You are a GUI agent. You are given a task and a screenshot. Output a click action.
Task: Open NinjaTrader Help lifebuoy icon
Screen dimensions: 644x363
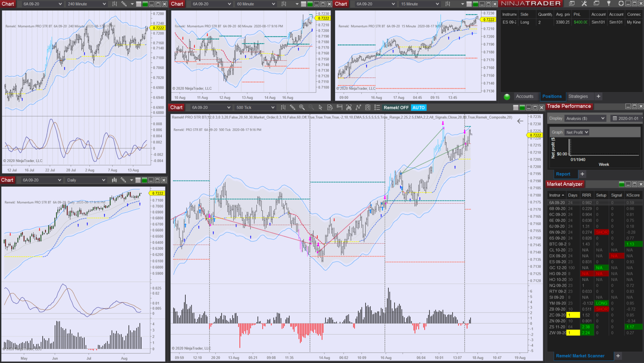point(621,3)
